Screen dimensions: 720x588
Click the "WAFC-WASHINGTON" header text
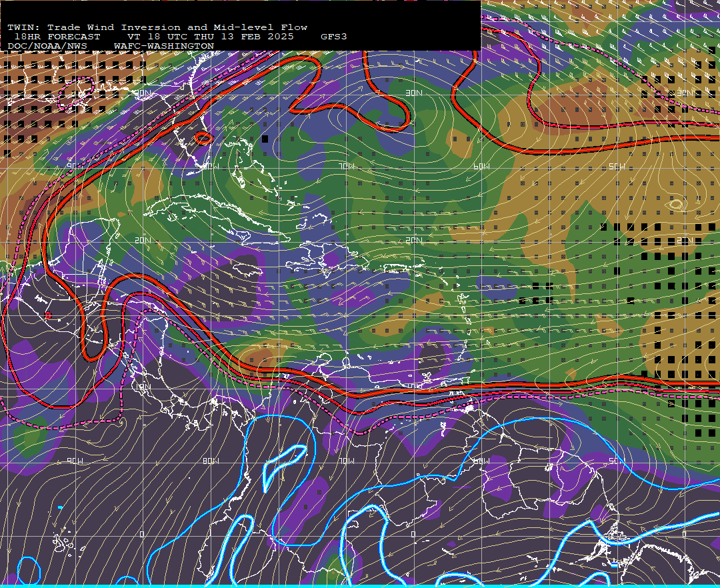(164, 47)
